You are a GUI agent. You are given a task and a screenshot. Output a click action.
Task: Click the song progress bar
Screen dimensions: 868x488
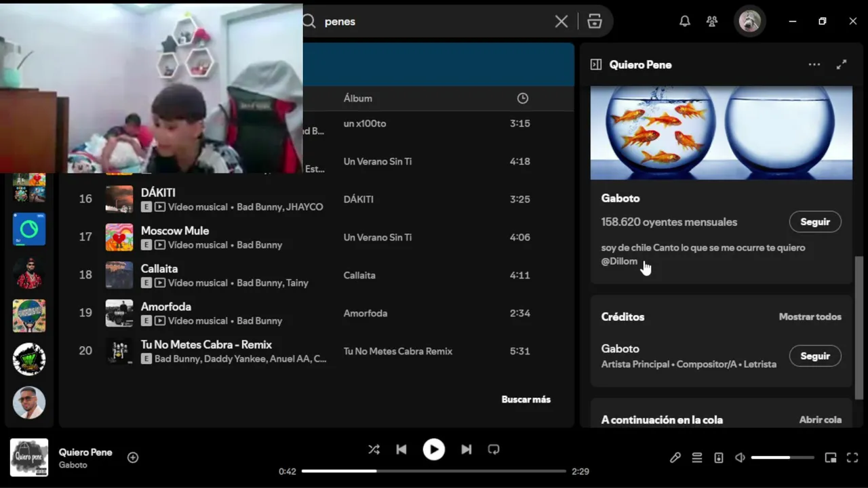434,471
